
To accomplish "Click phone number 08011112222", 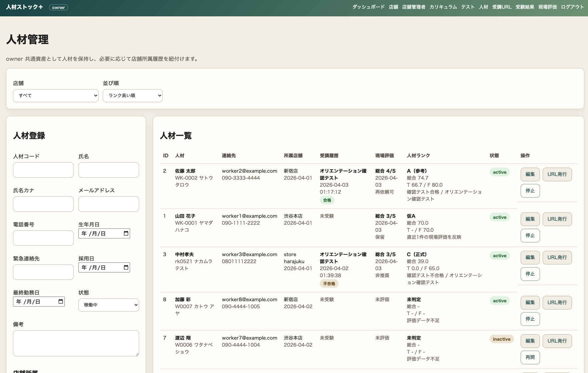I will [239, 261].
